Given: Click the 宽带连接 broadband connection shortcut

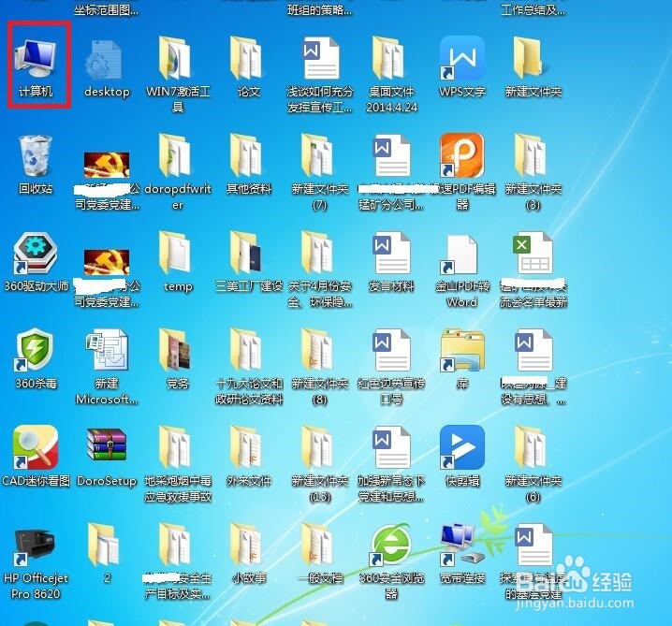Looking at the screenshot, I should [462, 545].
